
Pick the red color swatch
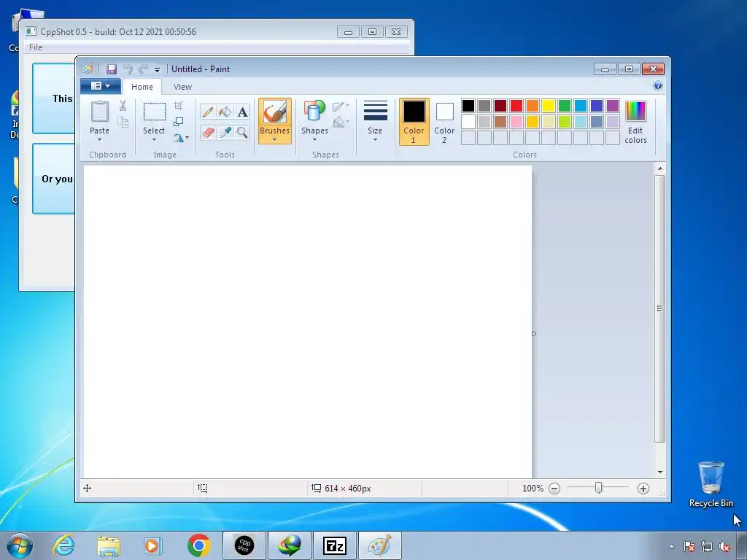click(x=516, y=106)
